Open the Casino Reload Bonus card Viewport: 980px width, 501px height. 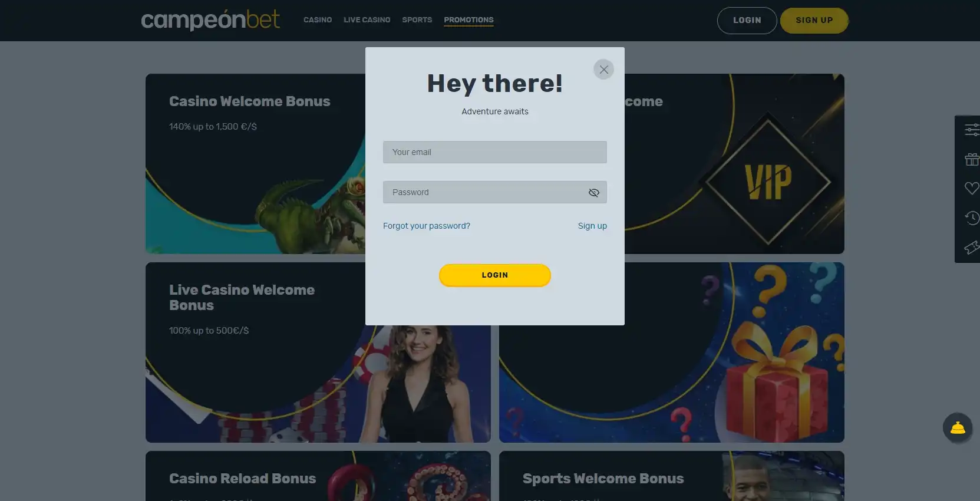click(318, 476)
